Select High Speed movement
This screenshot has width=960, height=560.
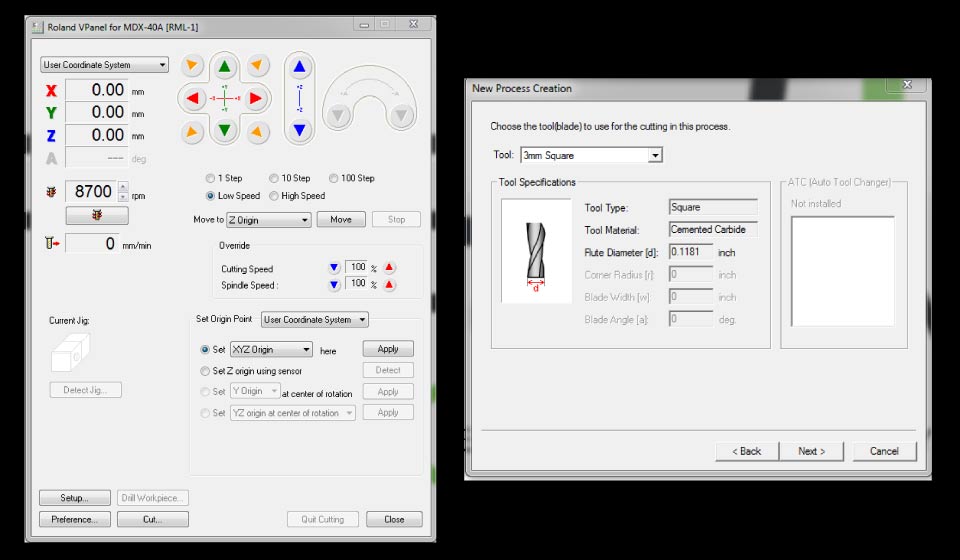point(274,196)
